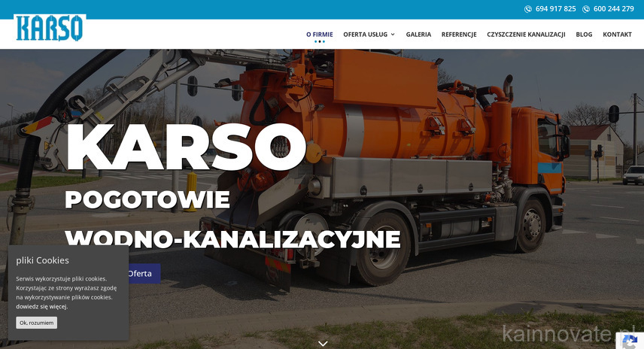Open the REFERENCJE page
Screen dimensions: 644x349
(x=459, y=35)
